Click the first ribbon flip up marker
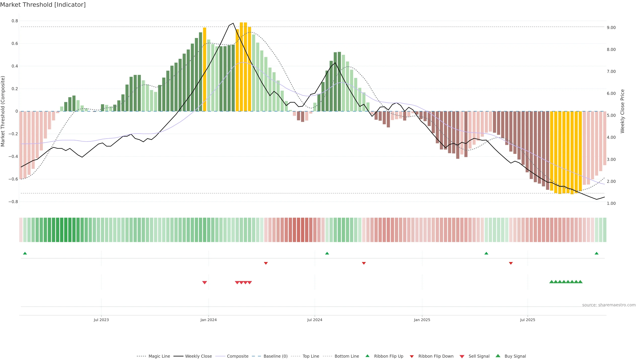Image resolution: width=644 pixels, height=362 pixels. (25, 253)
